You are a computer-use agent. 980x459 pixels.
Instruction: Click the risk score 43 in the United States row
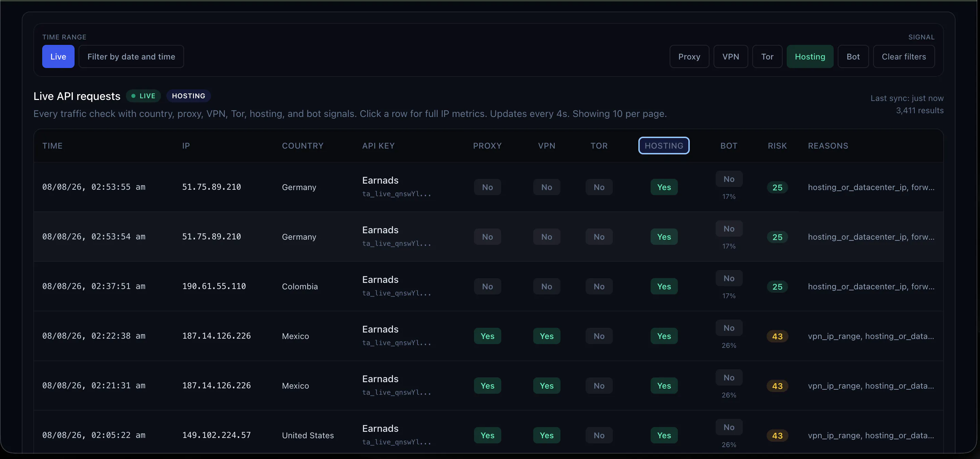(777, 436)
